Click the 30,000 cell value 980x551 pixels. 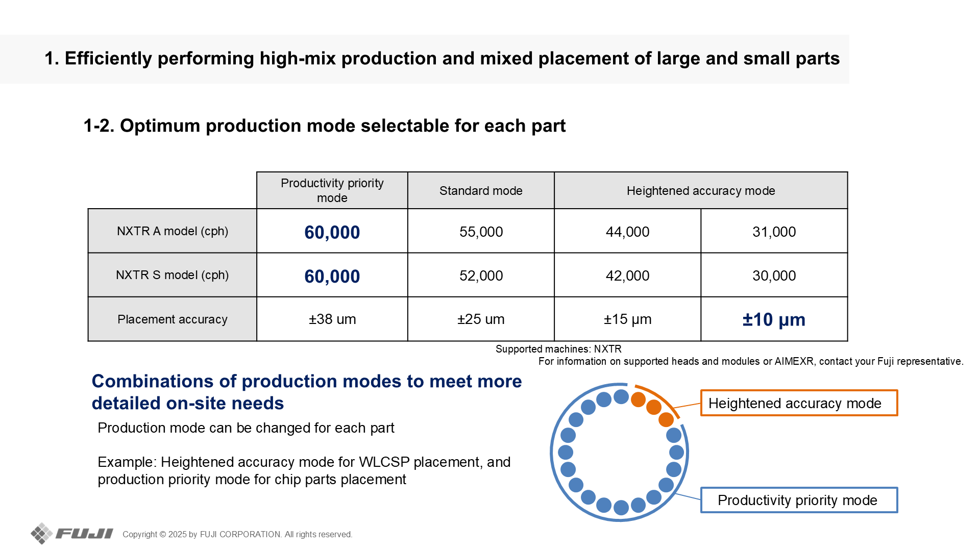tap(774, 275)
